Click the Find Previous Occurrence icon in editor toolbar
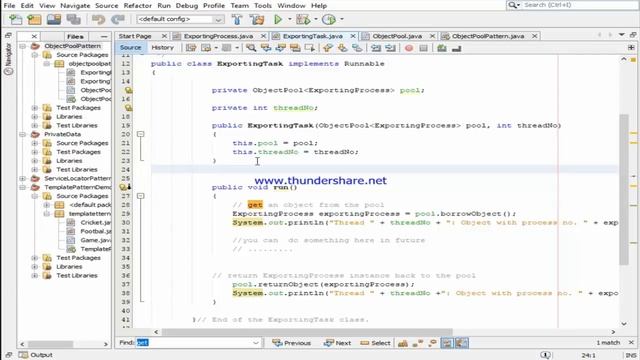Image resolution: width=640 pixels, height=360 pixels. [266, 48]
